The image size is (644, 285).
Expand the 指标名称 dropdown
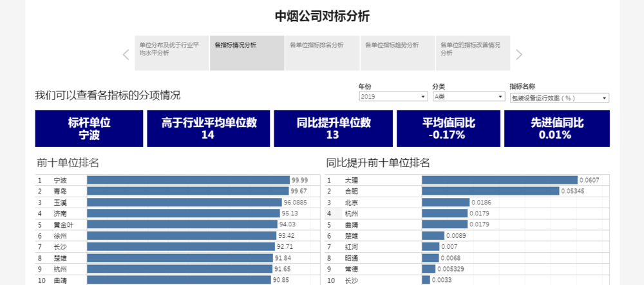(x=559, y=97)
